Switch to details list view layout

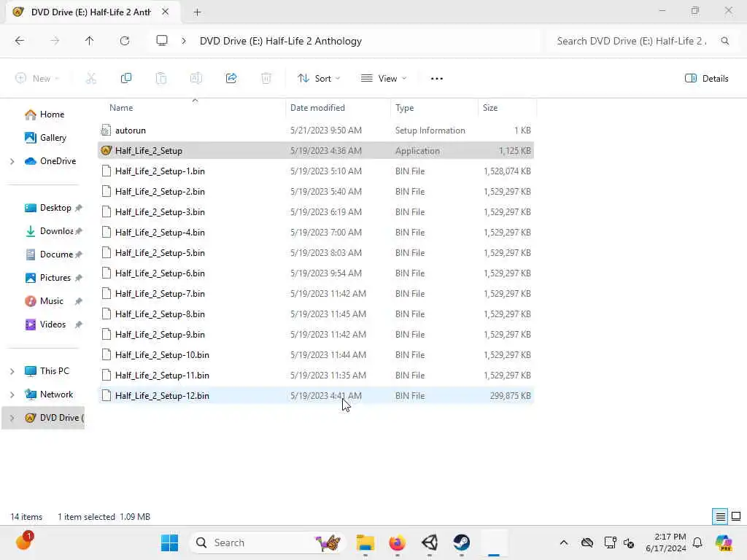click(720, 517)
